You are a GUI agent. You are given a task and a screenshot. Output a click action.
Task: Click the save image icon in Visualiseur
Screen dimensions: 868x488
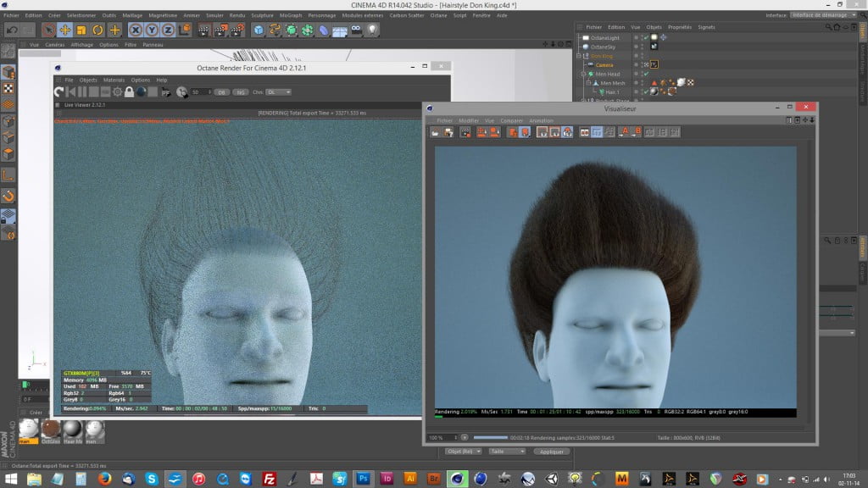click(446, 131)
